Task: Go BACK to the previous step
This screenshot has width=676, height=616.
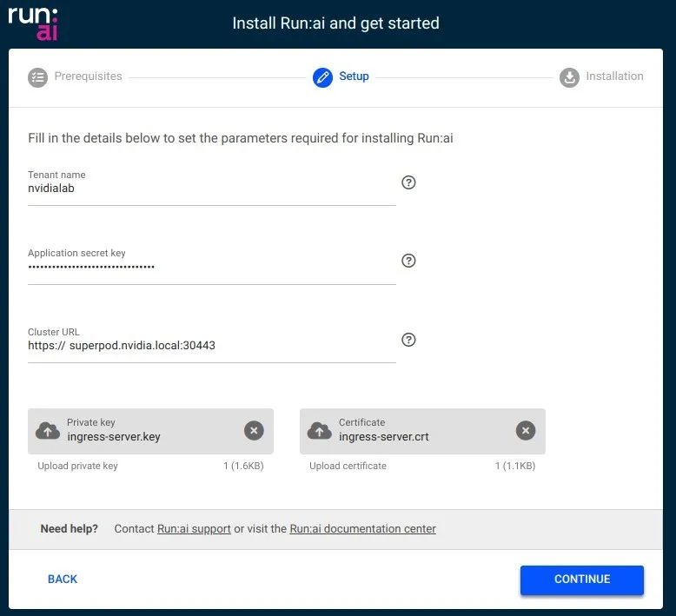Action: click(63, 579)
